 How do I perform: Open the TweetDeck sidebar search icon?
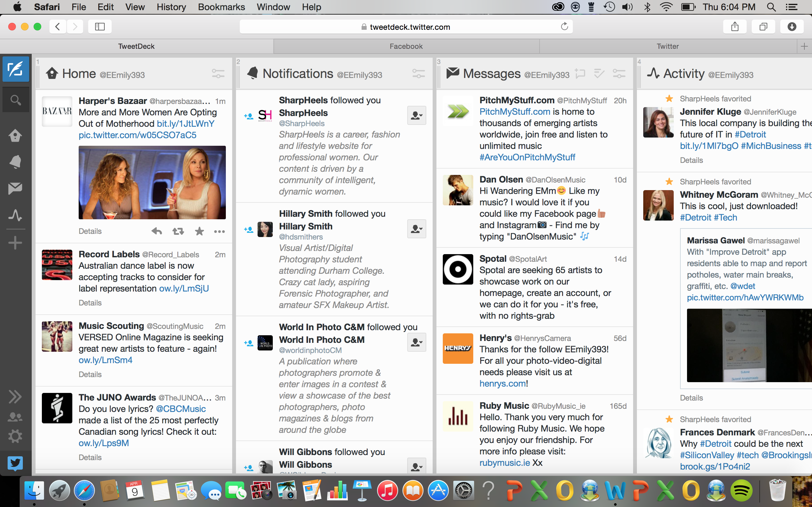(16, 100)
